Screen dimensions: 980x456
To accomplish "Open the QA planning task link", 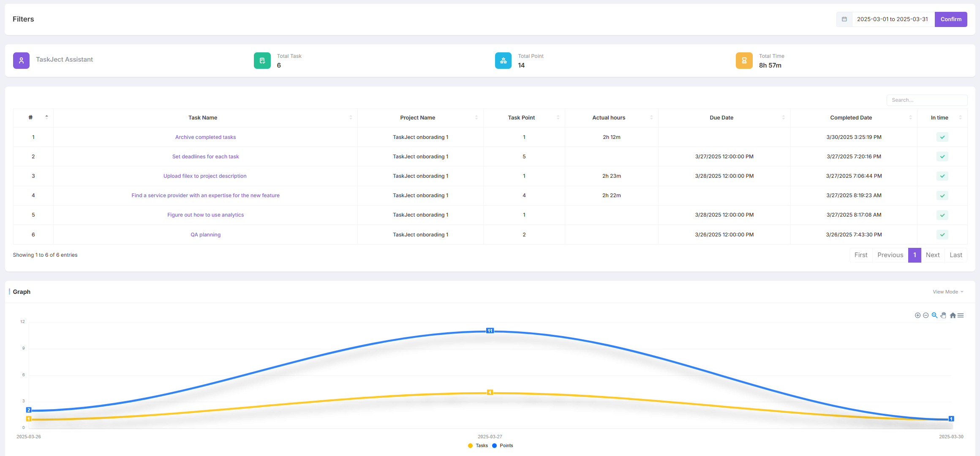I will (x=205, y=235).
